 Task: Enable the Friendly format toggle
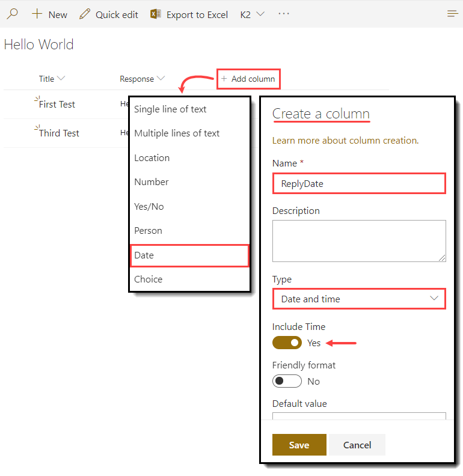pos(287,381)
